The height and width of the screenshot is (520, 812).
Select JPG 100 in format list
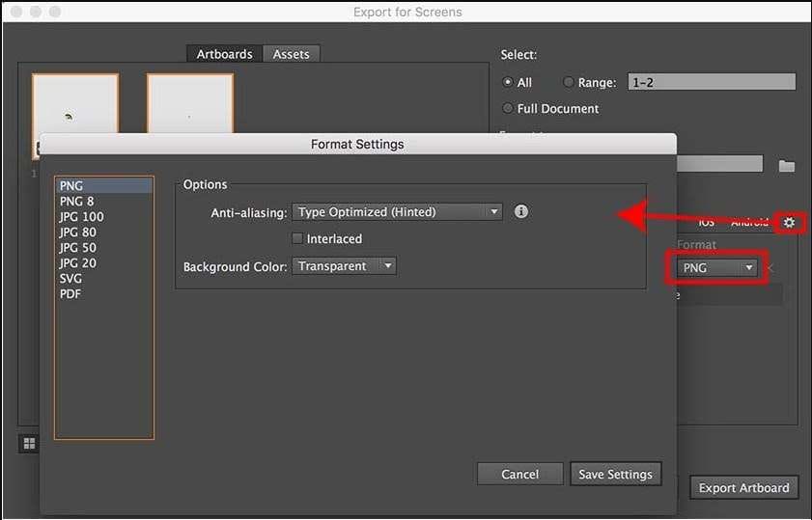point(81,217)
